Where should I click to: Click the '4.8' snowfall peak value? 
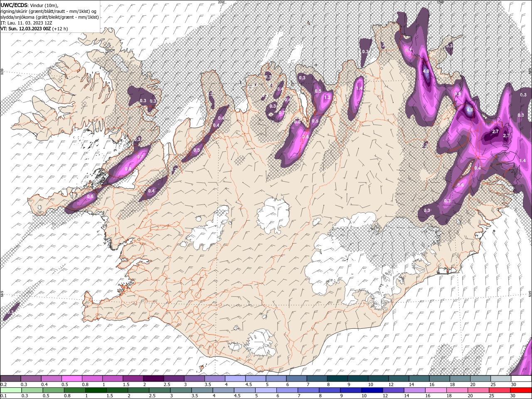pyautogui.click(x=470, y=110)
